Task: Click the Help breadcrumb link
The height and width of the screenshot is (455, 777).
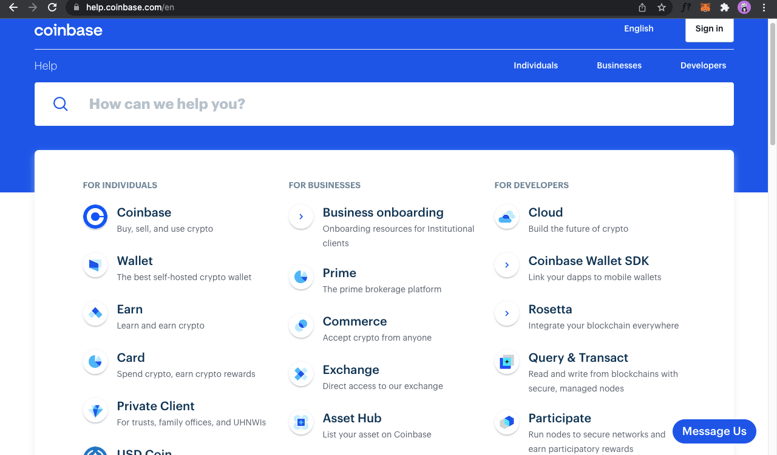Action: click(46, 66)
